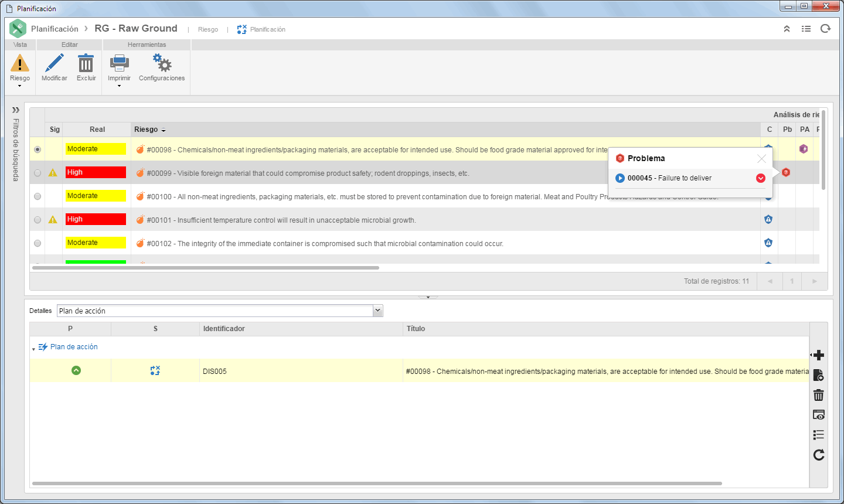The height and width of the screenshot is (504, 844).
Task: Select radio button for risk #00098
Action: pos(38,149)
